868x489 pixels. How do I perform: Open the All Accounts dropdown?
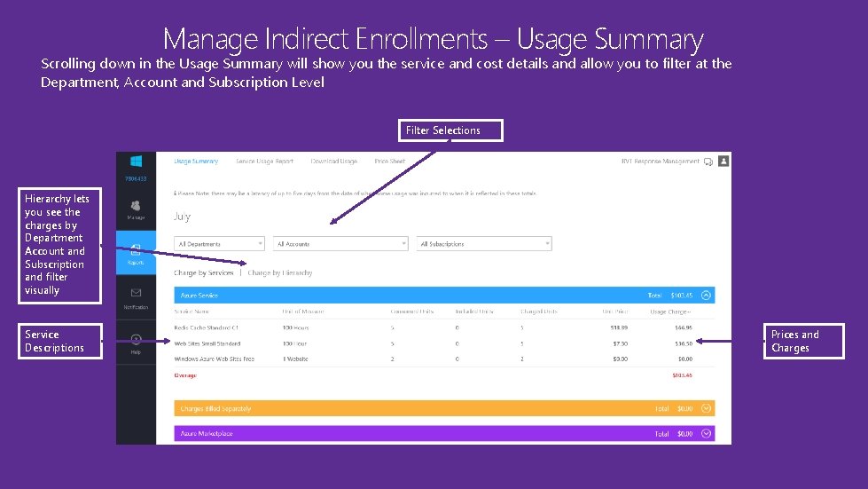[340, 244]
